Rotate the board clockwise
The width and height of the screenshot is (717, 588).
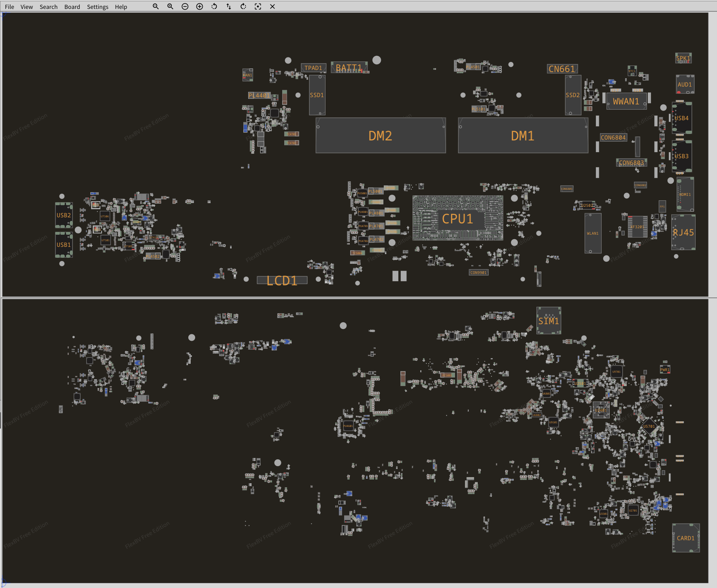(243, 6)
